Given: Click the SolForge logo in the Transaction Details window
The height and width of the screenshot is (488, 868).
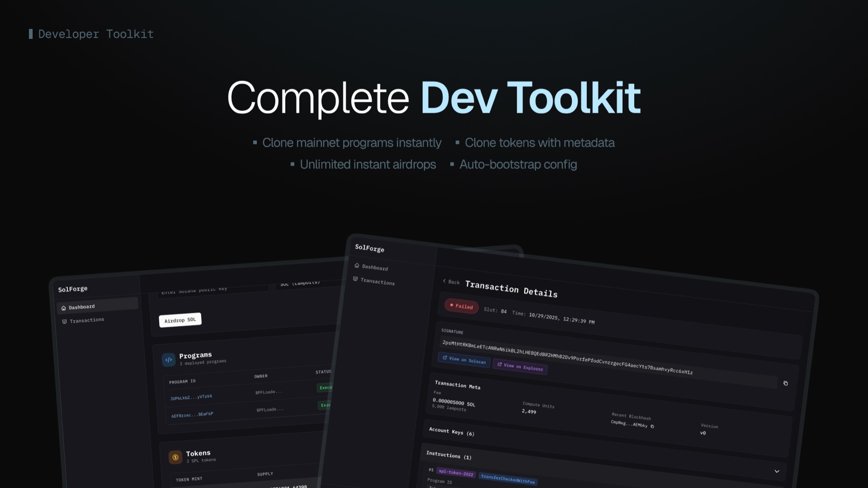Looking at the screenshot, I should [x=369, y=248].
